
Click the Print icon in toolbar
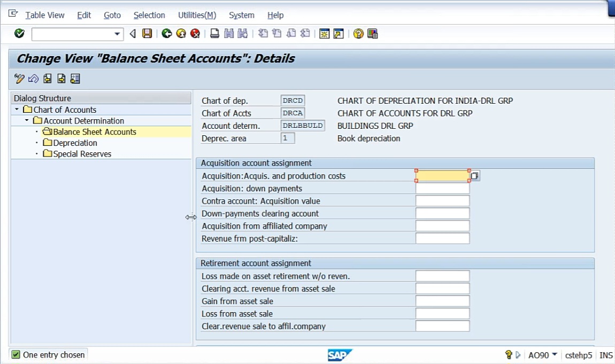click(x=214, y=34)
